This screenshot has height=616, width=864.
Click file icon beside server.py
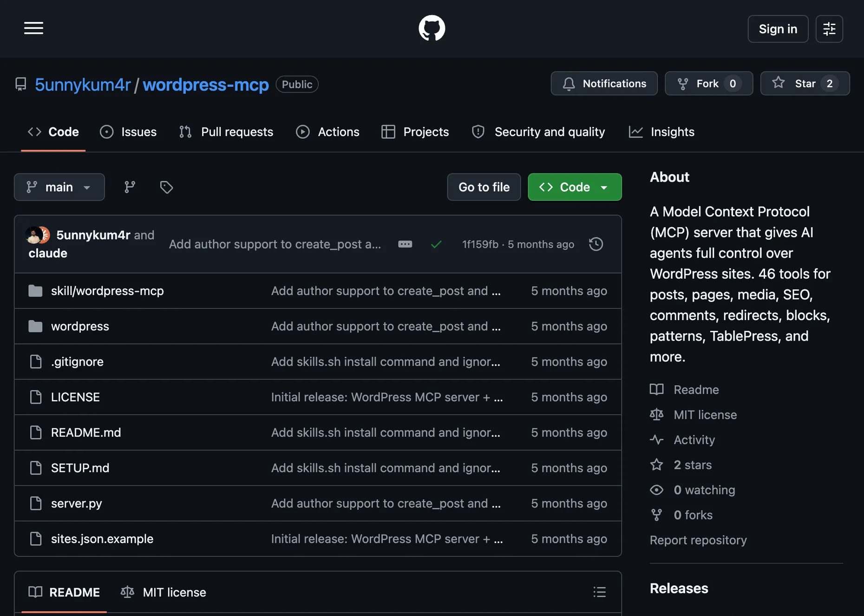click(36, 504)
